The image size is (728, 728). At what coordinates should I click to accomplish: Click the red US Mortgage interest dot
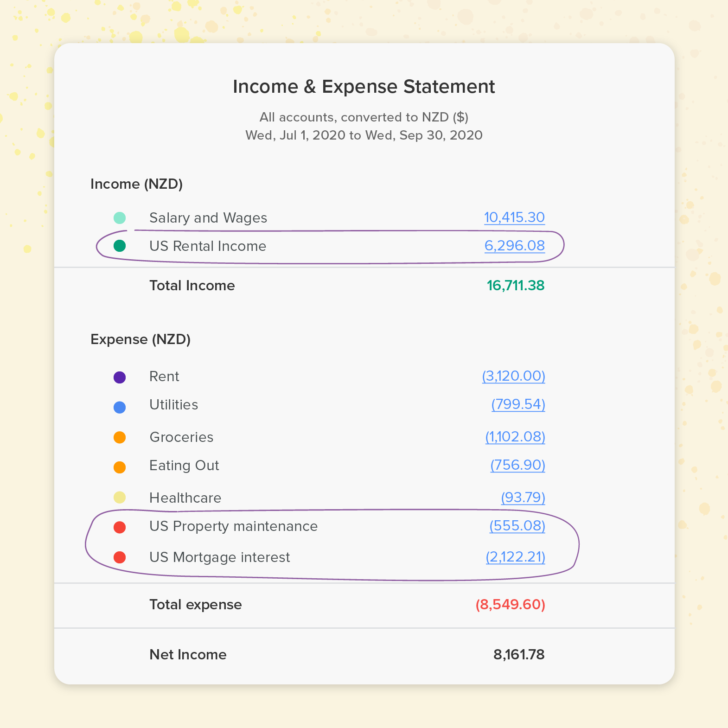coord(120,557)
